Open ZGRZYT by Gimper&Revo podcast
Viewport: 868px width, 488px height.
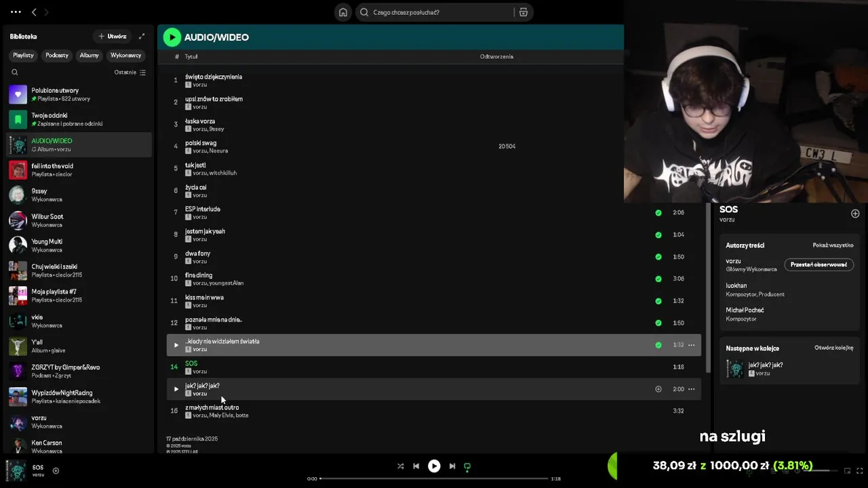point(79,371)
